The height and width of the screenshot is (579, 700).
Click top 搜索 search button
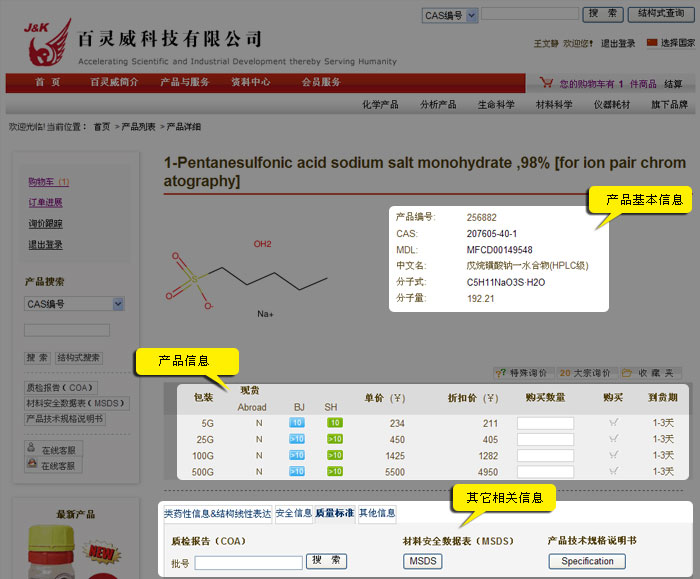tap(603, 14)
